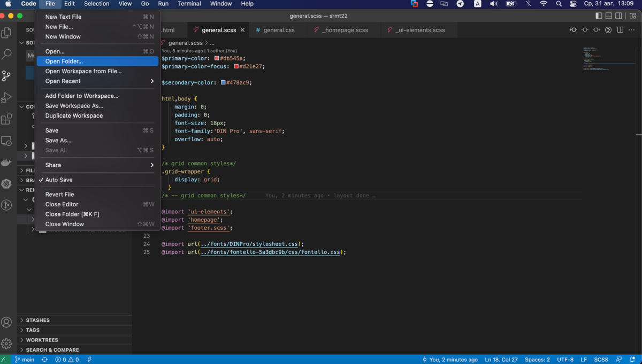The width and height of the screenshot is (642, 364).
Task: Click the synchronize changes icon in status bar
Action: (44, 360)
